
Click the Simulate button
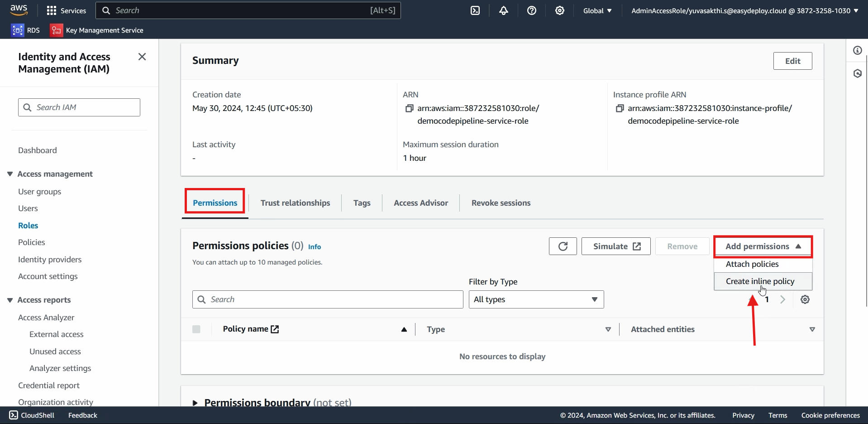pyautogui.click(x=616, y=246)
